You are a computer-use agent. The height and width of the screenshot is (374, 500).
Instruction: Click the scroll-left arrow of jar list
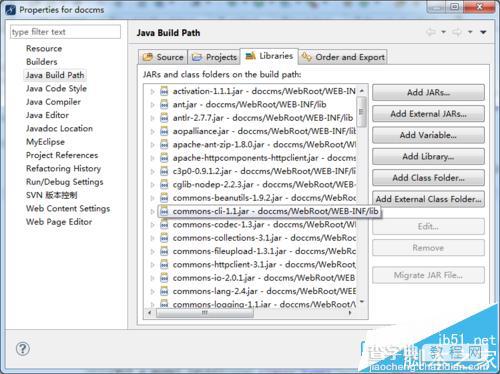tap(150, 313)
